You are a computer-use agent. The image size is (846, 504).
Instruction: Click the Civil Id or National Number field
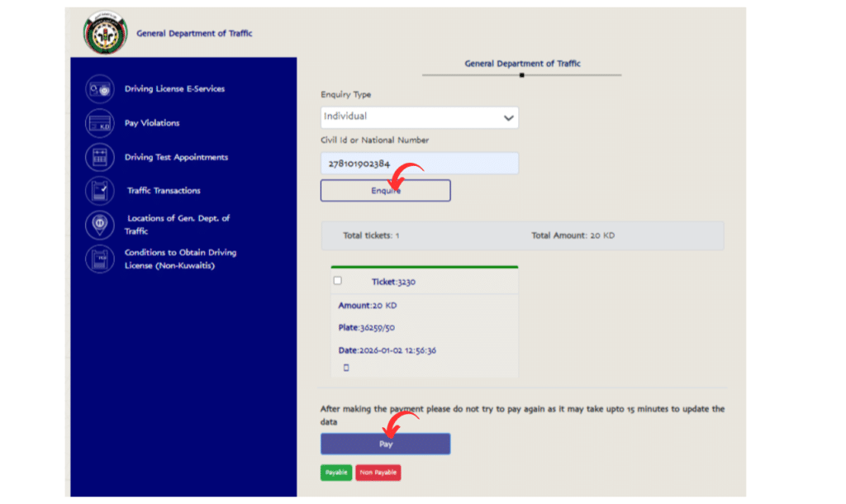pos(419,163)
